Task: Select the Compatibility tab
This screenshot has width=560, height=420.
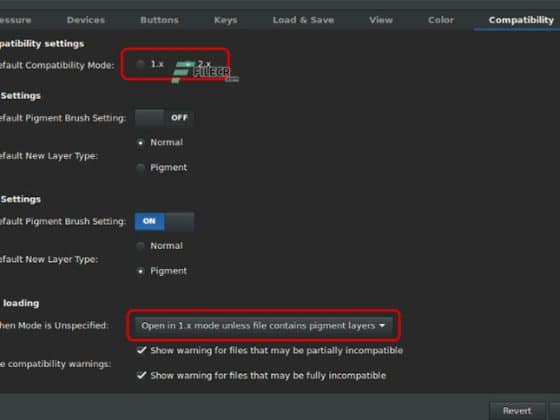Action: tap(521, 20)
